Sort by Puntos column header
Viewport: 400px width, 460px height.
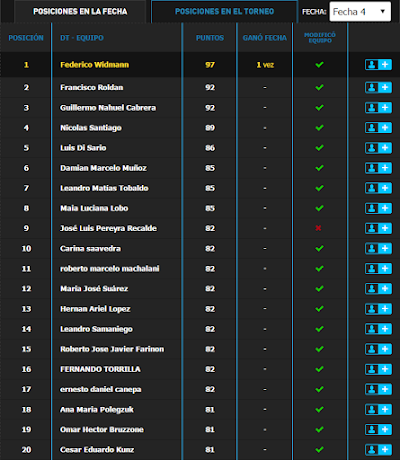(210, 38)
